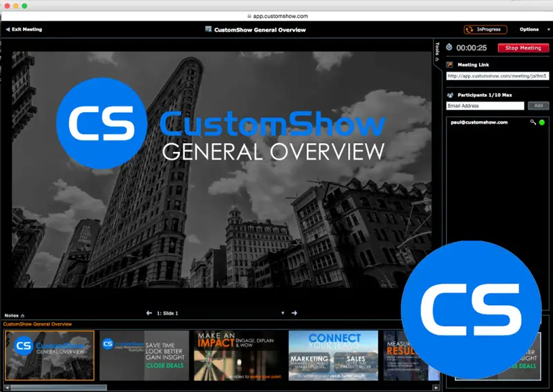Viewport: 553px width, 392px height.
Task: Click green status dot for paul@customshow.com
Action: [542, 122]
